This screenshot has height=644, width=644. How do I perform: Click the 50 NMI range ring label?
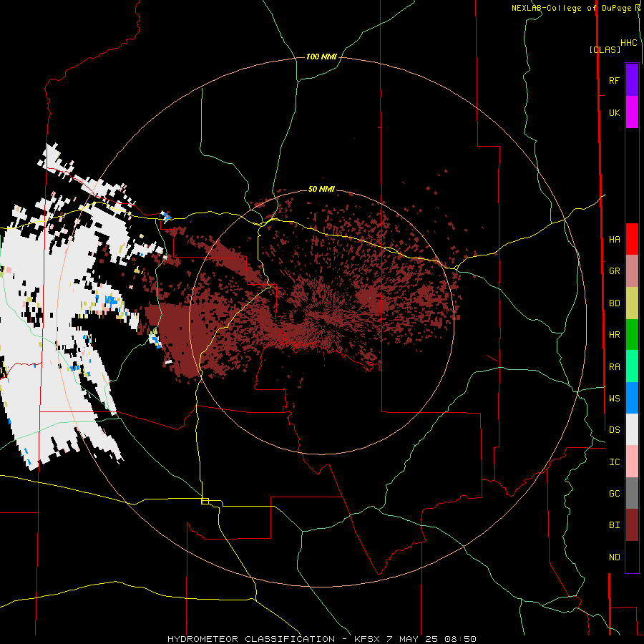[x=321, y=189]
